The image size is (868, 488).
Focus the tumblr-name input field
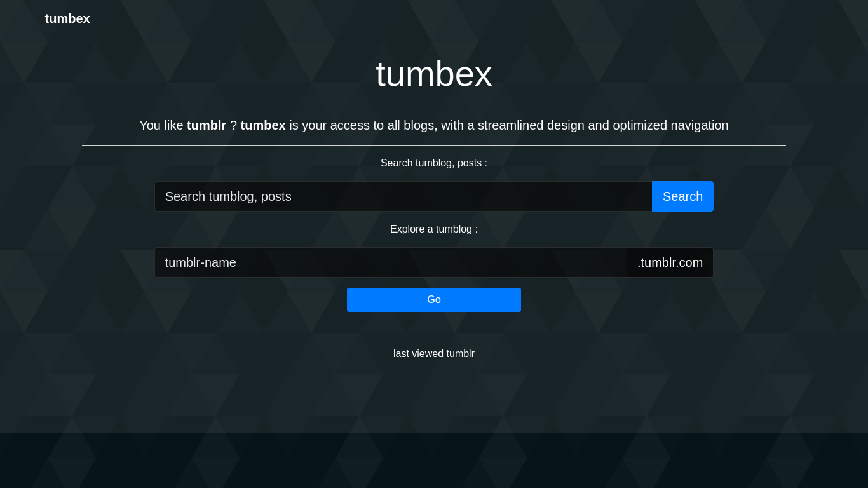pyautogui.click(x=391, y=262)
